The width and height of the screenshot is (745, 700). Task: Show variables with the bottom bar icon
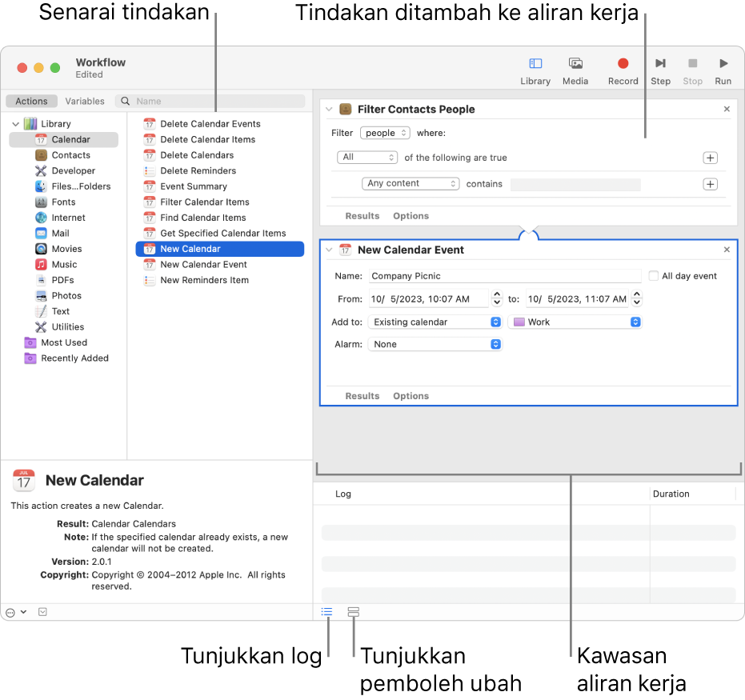(353, 612)
